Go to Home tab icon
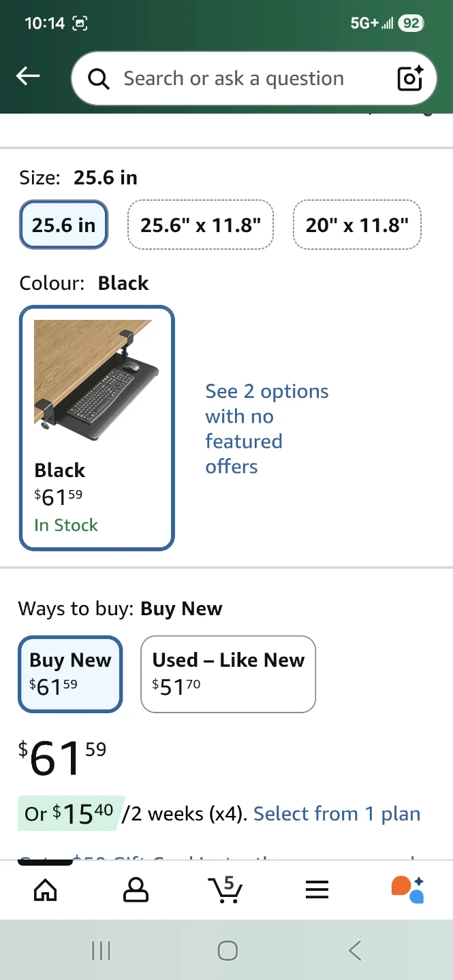The width and height of the screenshot is (453, 980). coord(46,889)
